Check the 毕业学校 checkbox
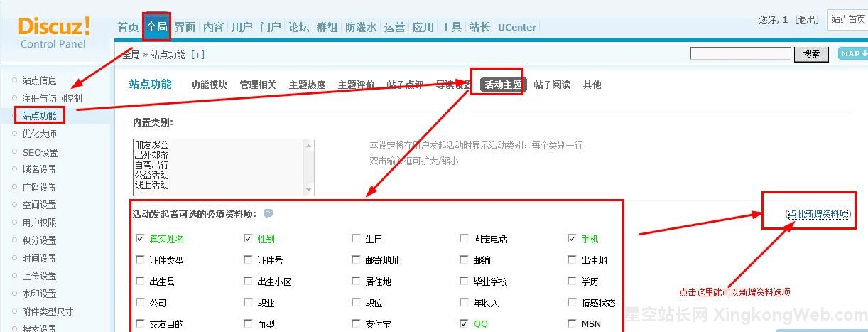Screen dimensions: 868x332 tap(464, 282)
